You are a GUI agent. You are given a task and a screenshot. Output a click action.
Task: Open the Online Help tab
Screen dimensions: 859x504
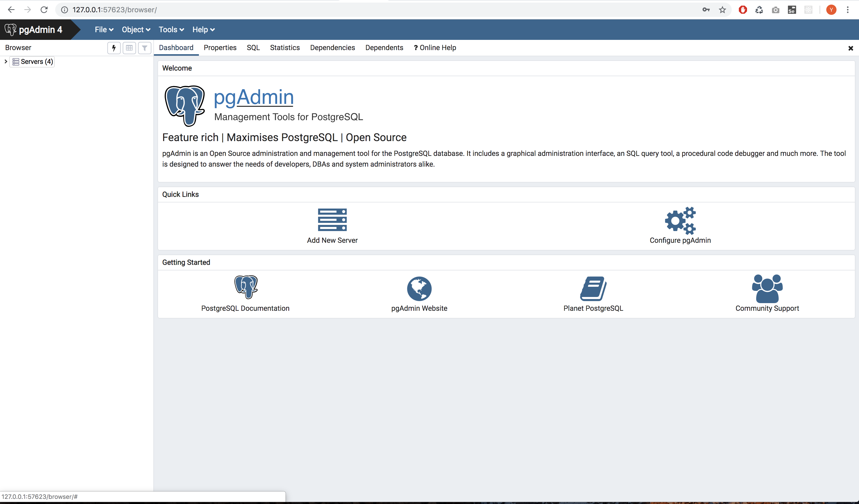(435, 48)
